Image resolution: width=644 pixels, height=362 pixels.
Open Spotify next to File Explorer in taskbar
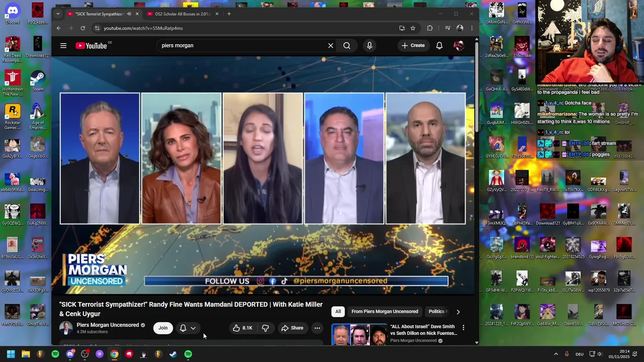(55, 354)
